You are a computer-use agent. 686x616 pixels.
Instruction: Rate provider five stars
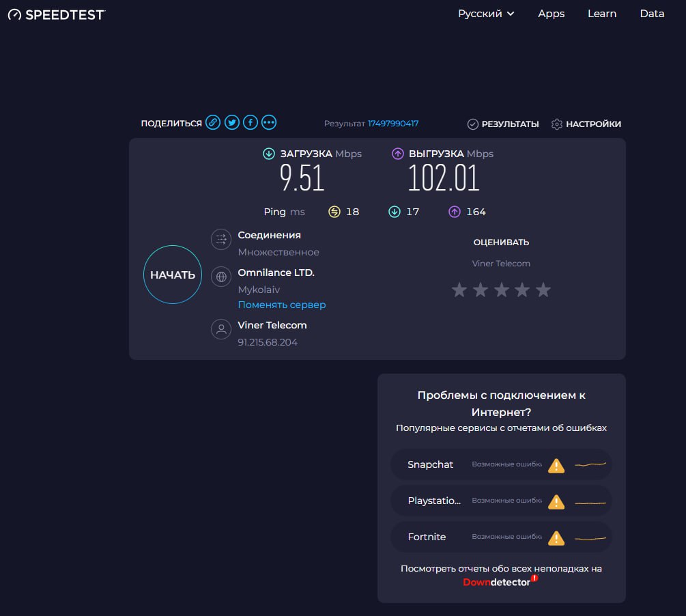point(543,290)
